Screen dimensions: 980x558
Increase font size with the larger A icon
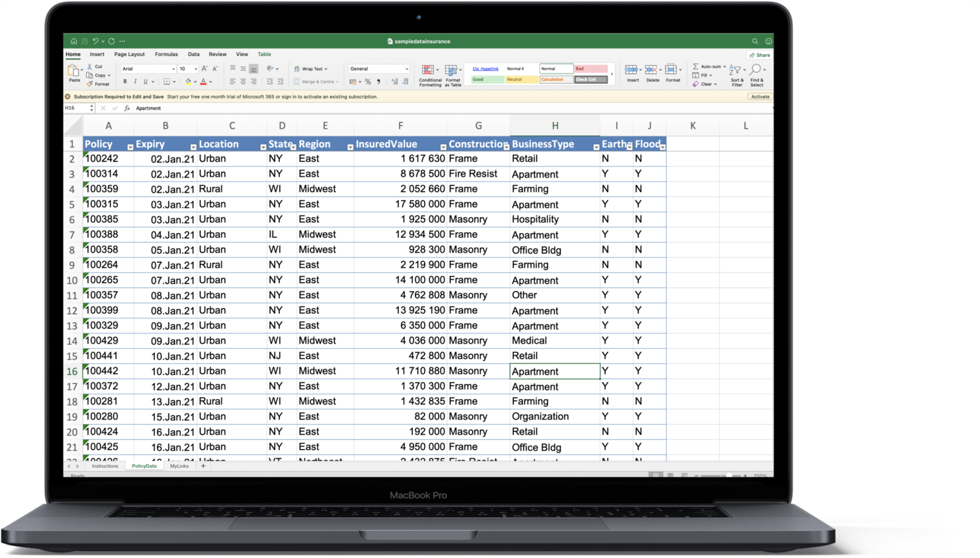[204, 69]
